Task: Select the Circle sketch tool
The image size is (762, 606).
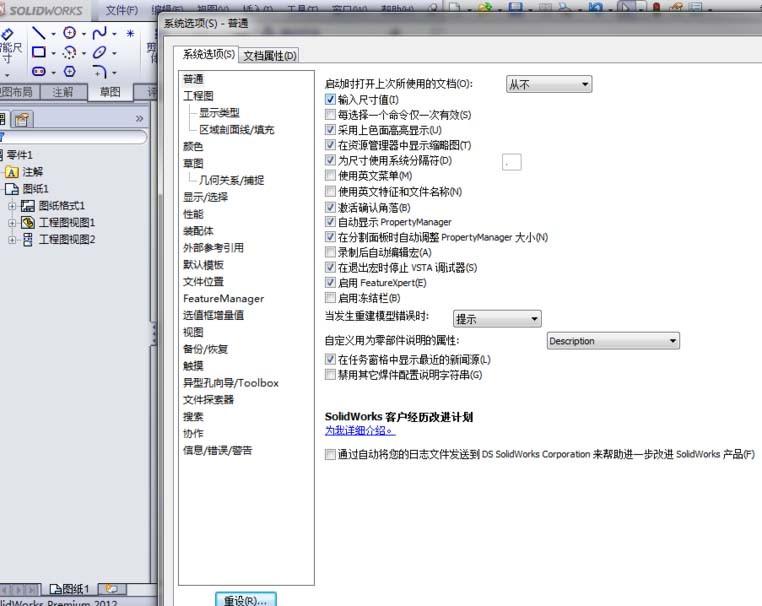Action: pyautogui.click(x=69, y=33)
